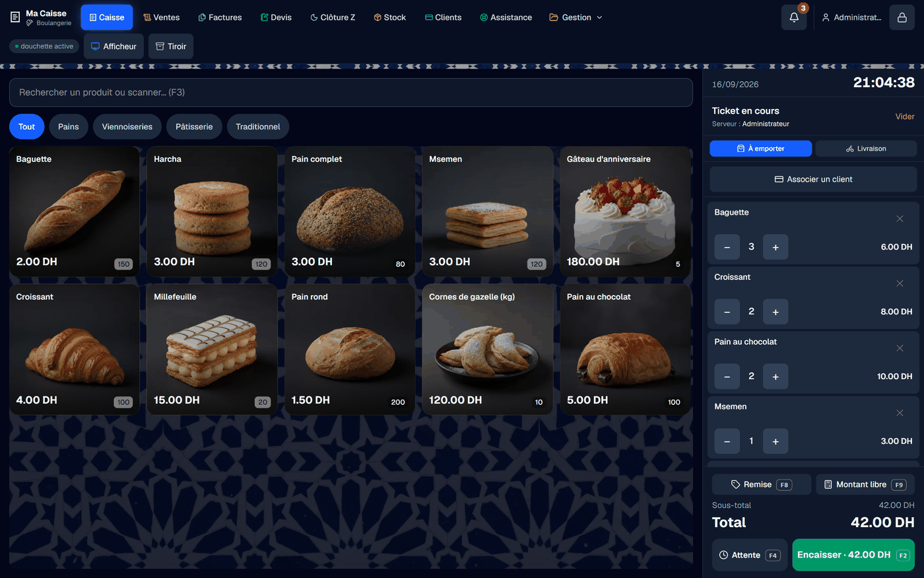Add Pain rond product card
Viewport: 924px width, 578px height.
pyautogui.click(x=350, y=349)
